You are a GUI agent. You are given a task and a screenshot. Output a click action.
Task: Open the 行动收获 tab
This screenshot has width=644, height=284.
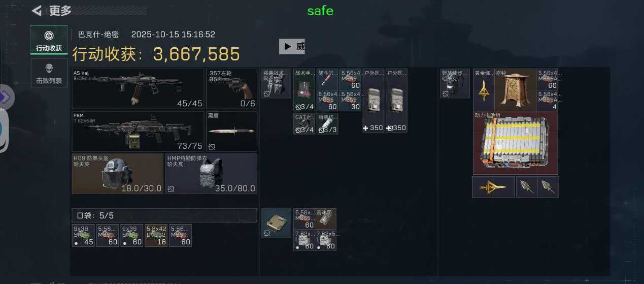(49, 40)
